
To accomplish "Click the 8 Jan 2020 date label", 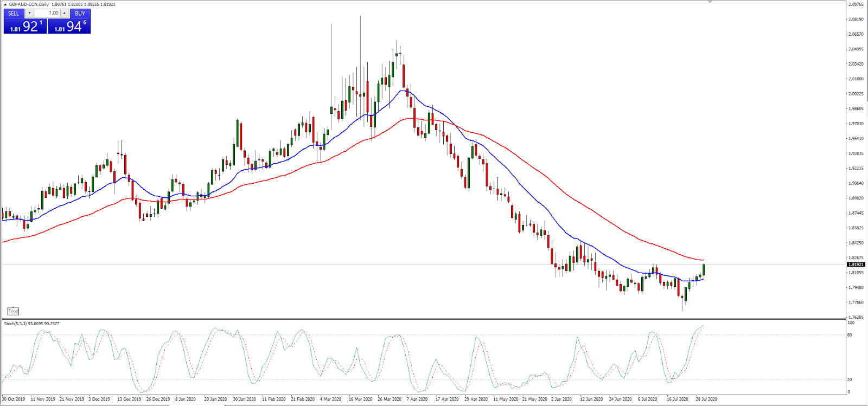I will [x=186, y=399].
